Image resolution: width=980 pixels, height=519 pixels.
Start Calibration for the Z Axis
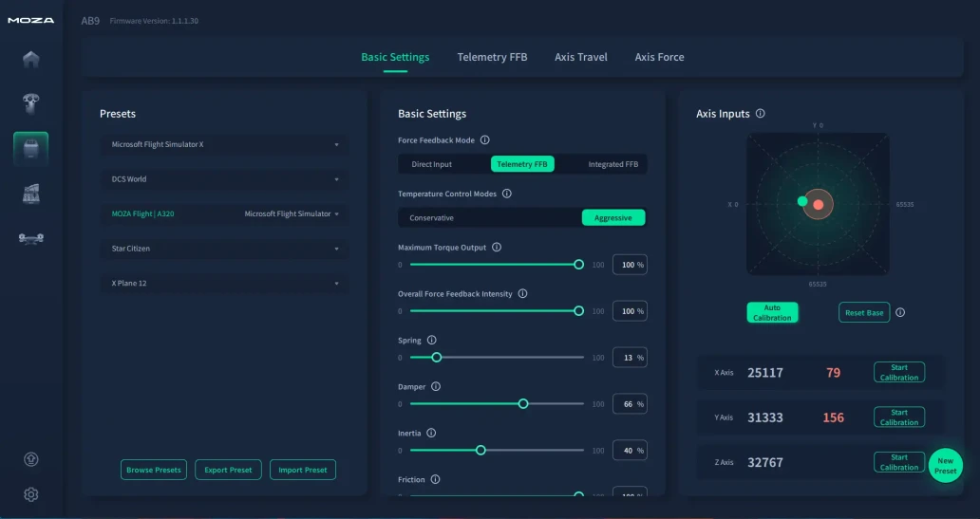click(x=898, y=462)
